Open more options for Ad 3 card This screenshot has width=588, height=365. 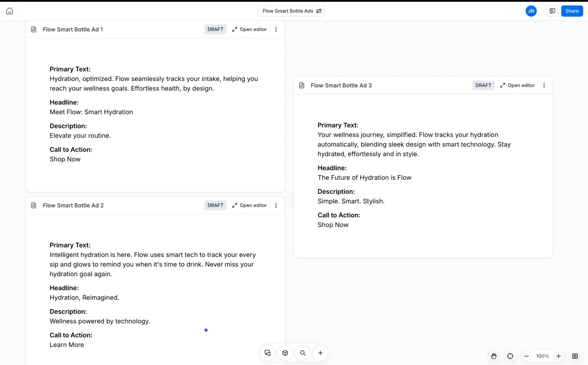click(x=544, y=85)
